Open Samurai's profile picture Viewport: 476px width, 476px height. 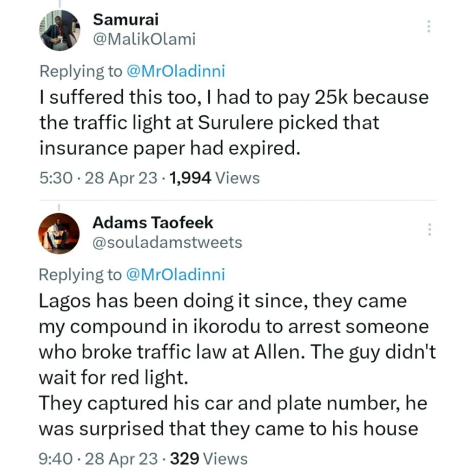click(x=59, y=30)
